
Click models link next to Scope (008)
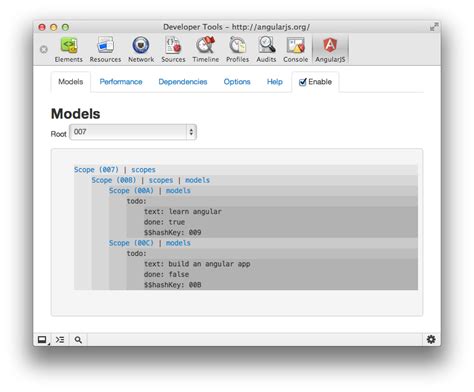198,180
